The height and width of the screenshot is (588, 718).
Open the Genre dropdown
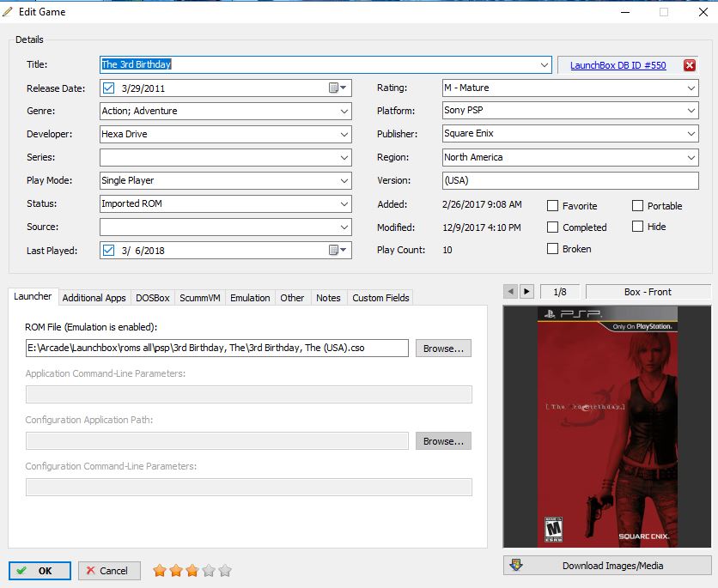pyautogui.click(x=344, y=112)
